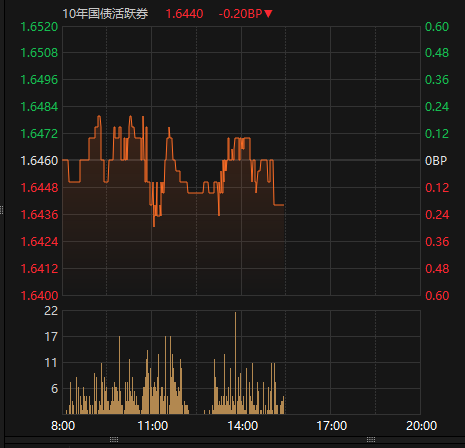This screenshot has height=448, width=465.
Task: Click the volume axis label 17
Action: pyautogui.click(x=51, y=337)
